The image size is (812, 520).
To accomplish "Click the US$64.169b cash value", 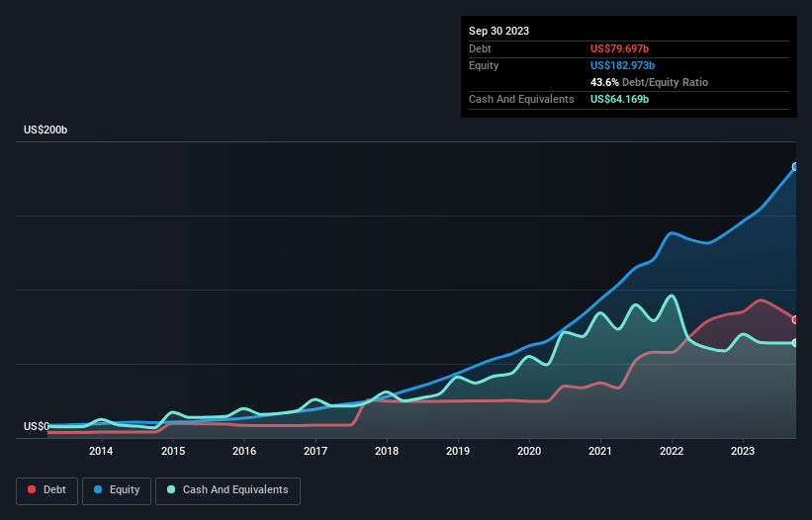I will pos(619,99).
